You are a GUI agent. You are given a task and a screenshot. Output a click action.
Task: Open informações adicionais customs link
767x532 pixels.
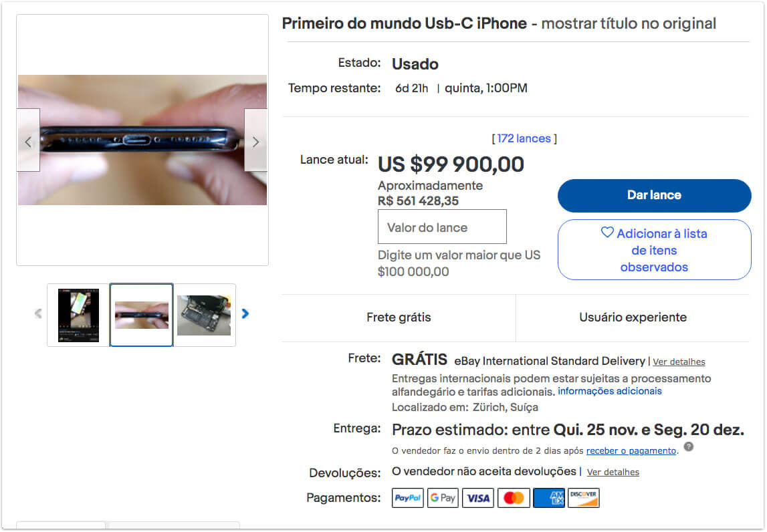tap(609, 391)
